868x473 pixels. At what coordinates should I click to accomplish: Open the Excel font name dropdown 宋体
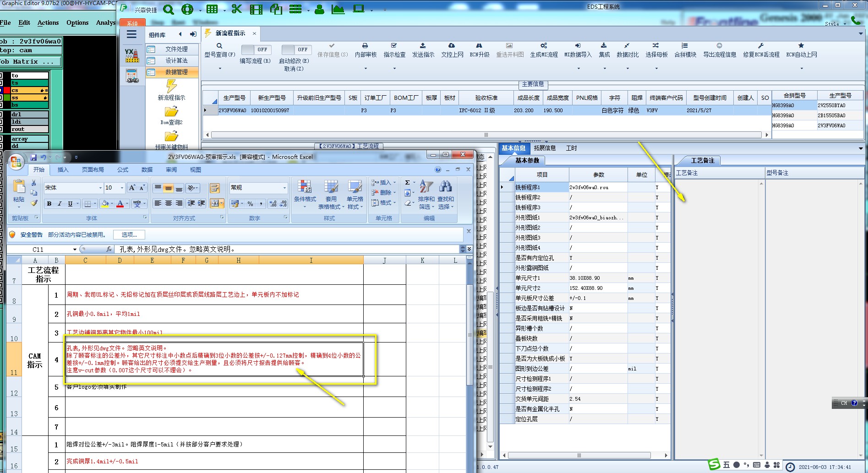tap(100, 188)
